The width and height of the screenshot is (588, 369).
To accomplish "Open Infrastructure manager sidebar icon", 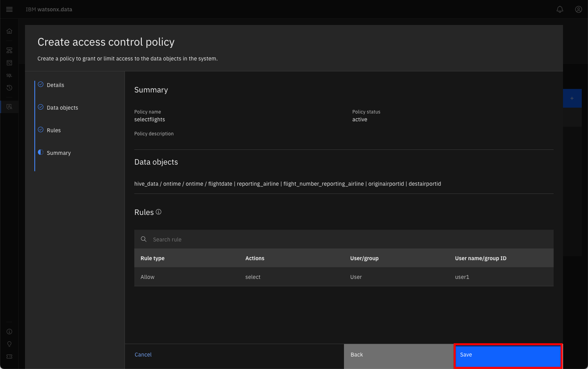I will point(9,50).
